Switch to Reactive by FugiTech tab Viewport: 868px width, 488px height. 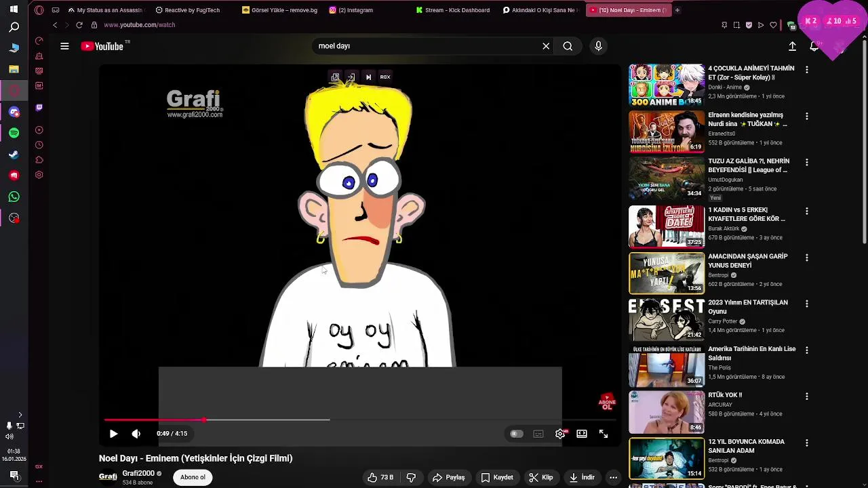(x=188, y=10)
